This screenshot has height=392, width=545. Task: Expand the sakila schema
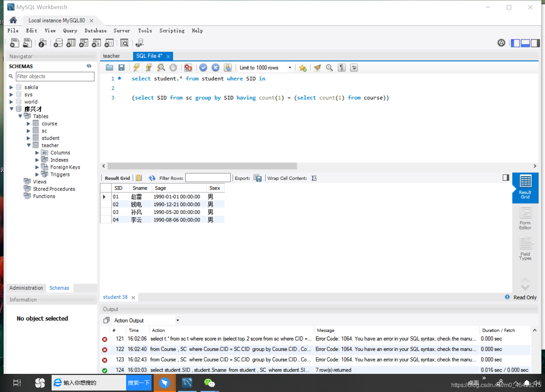pos(11,87)
